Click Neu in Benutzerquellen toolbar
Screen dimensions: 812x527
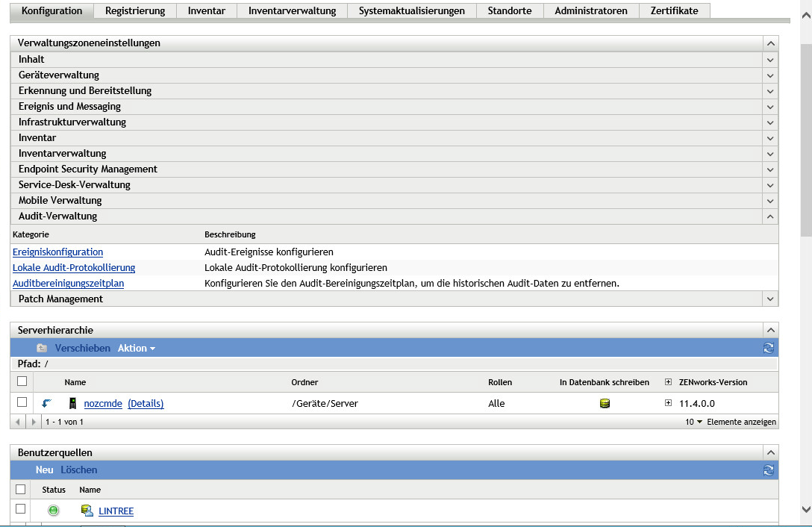45,470
